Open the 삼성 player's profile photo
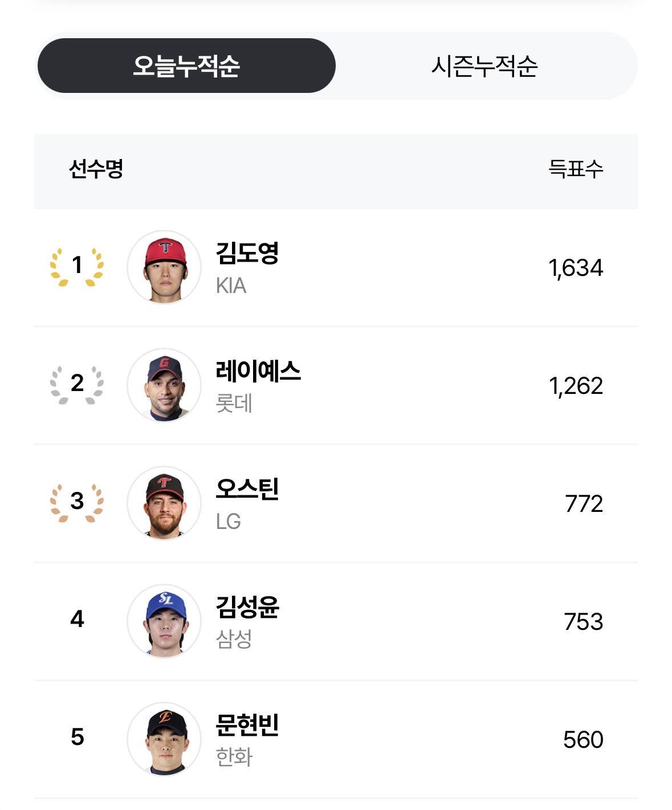672x810 pixels. (x=164, y=621)
